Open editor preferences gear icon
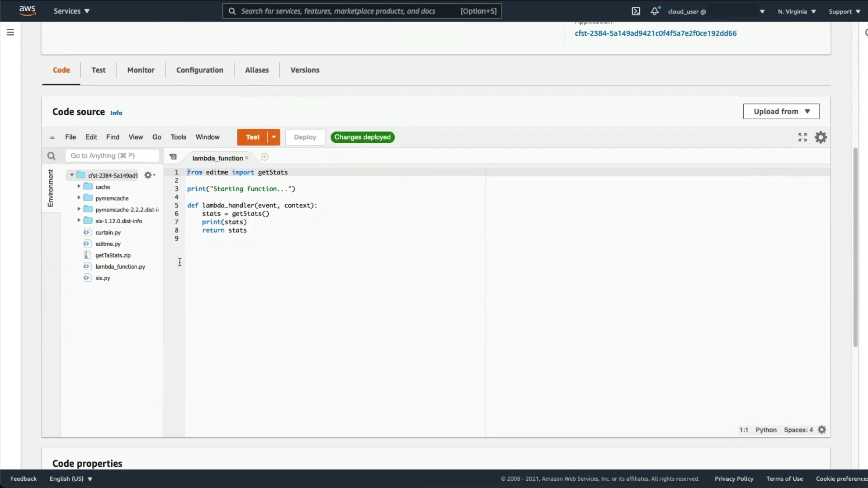 pyautogui.click(x=821, y=137)
